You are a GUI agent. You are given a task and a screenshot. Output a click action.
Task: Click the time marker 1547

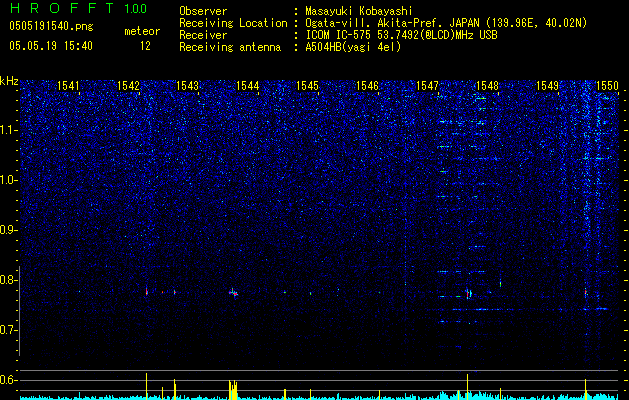[427, 86]
